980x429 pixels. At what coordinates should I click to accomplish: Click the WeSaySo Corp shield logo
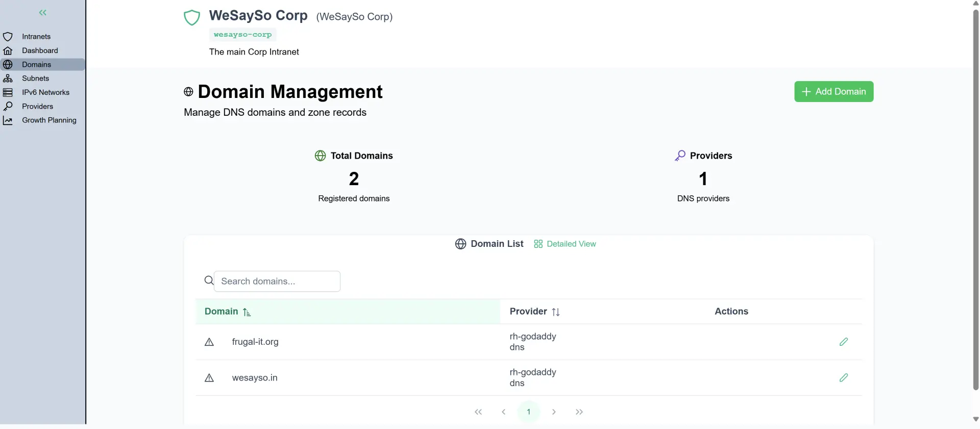pos(192,18)
